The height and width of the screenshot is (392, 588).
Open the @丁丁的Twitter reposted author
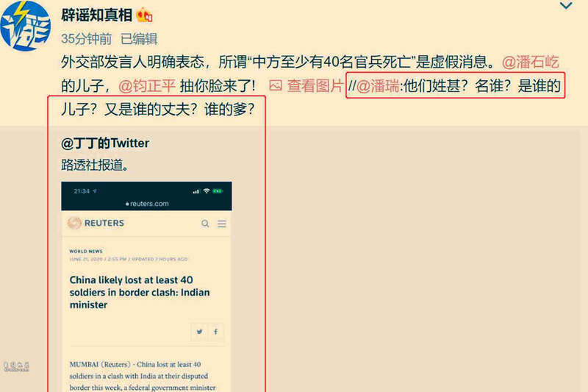point(105,143)
